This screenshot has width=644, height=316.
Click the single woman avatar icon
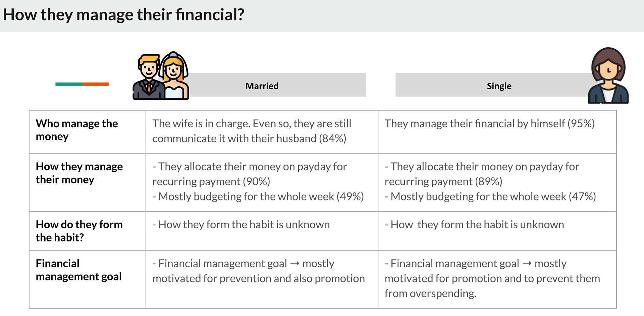[x=608, y=76]
